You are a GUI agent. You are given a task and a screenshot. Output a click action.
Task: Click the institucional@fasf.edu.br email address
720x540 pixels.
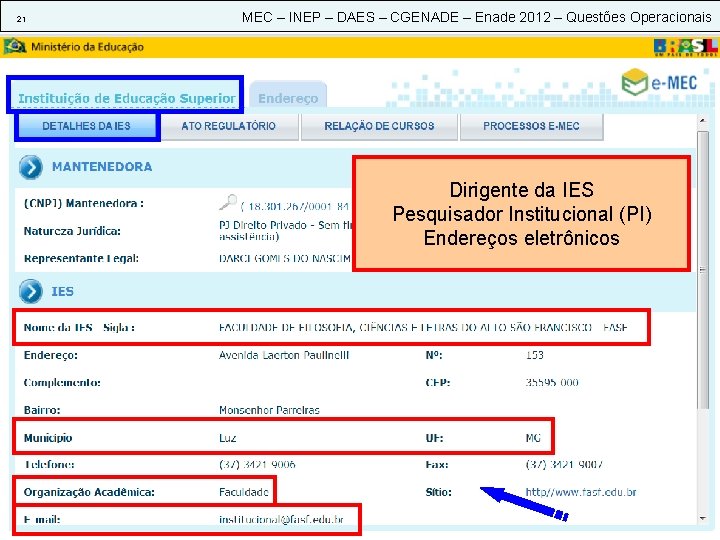pyautogui.click(x=281, y=519)
